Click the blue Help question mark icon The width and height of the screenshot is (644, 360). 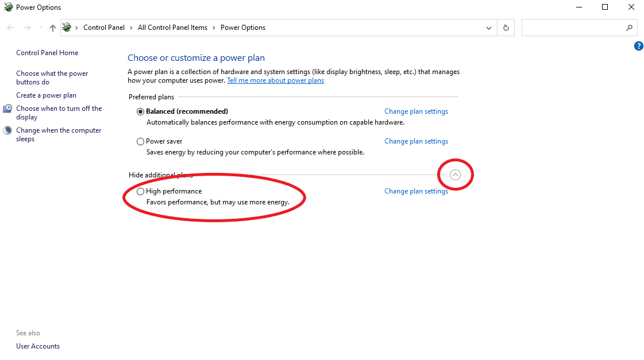coord(638,46)
